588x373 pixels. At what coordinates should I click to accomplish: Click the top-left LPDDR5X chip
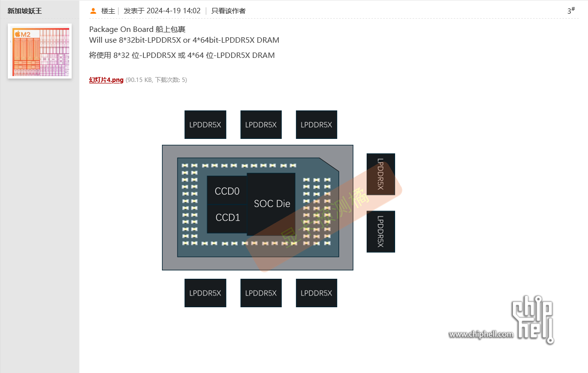205,125
